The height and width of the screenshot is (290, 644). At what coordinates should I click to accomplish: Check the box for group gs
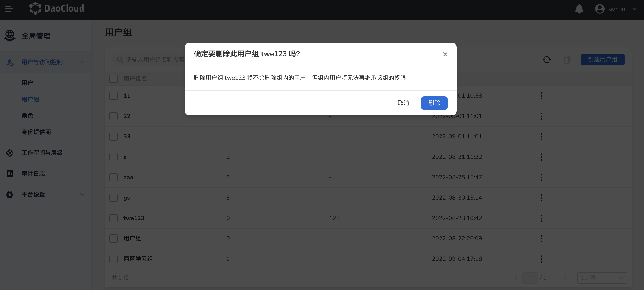pyautogui.click(x=114, y=198)
